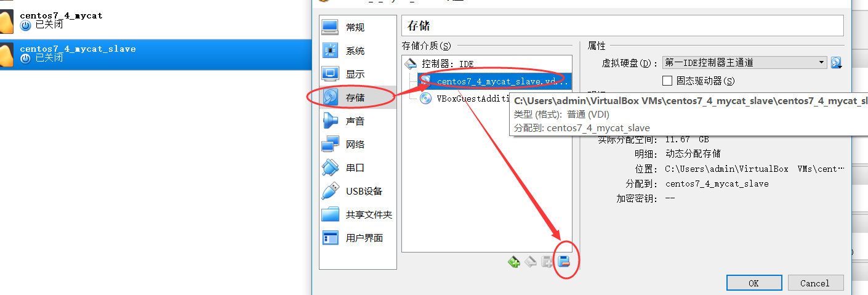Click the Cancel button

tap(815, 283)
